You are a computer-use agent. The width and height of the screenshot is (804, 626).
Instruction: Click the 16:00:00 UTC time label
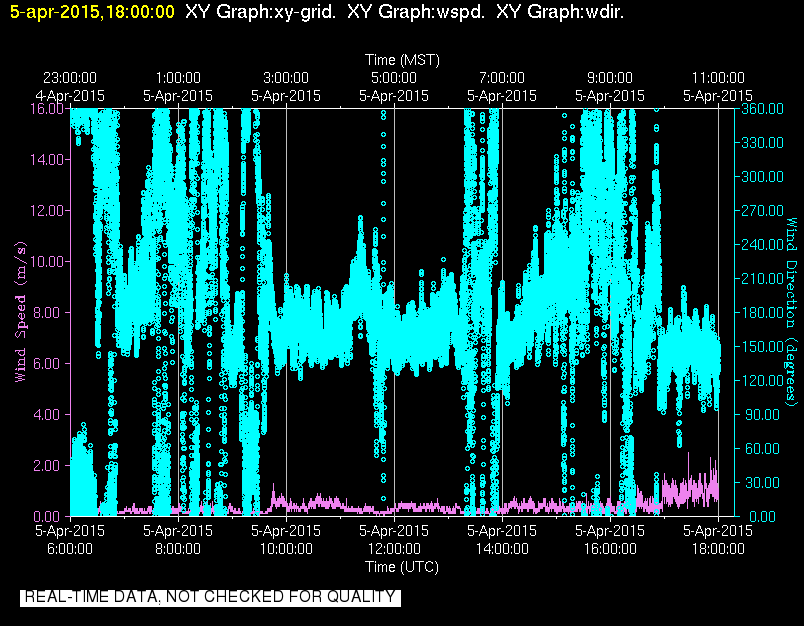click(x=610, y=549)
